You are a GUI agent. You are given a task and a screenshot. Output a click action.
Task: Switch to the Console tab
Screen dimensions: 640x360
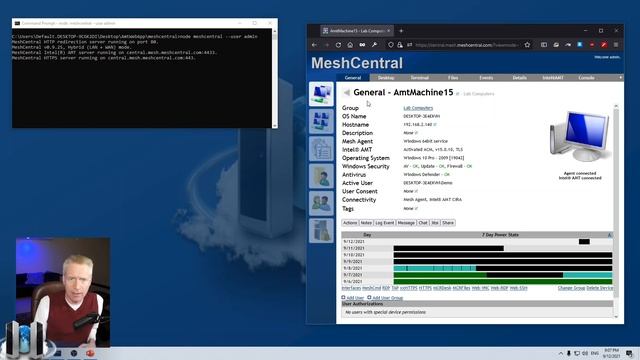tap(587, 78)
